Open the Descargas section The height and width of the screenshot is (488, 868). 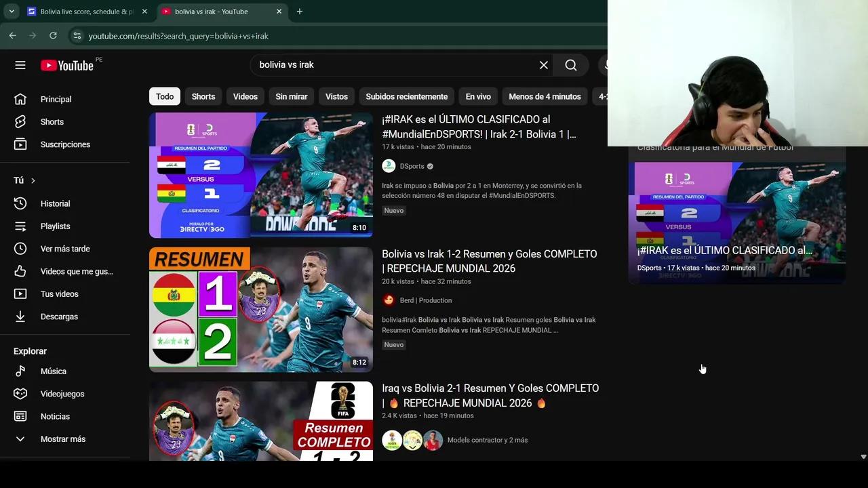pos(59,316)
